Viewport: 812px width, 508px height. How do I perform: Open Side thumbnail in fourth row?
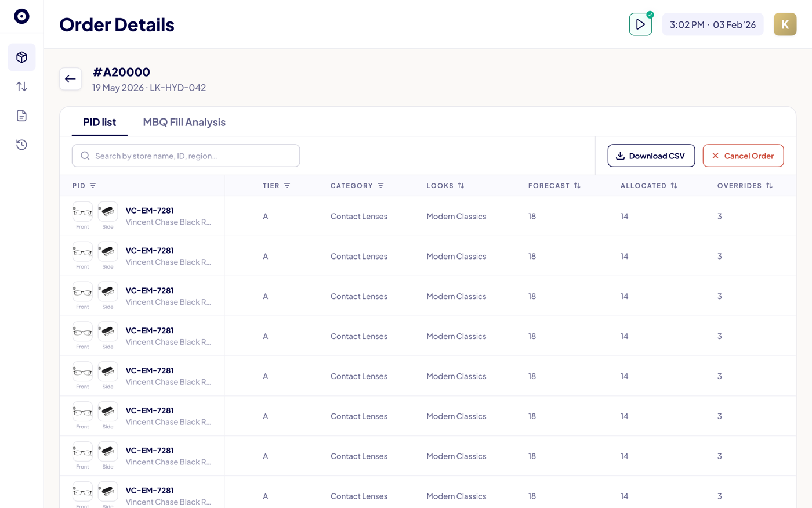click(x=108, y=332)
